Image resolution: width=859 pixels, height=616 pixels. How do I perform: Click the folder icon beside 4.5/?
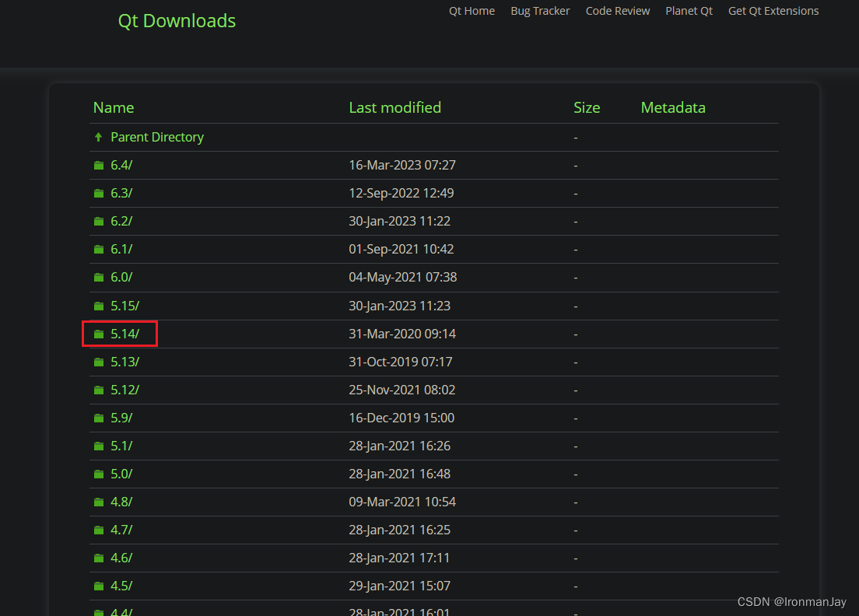(x=99, y=586)
